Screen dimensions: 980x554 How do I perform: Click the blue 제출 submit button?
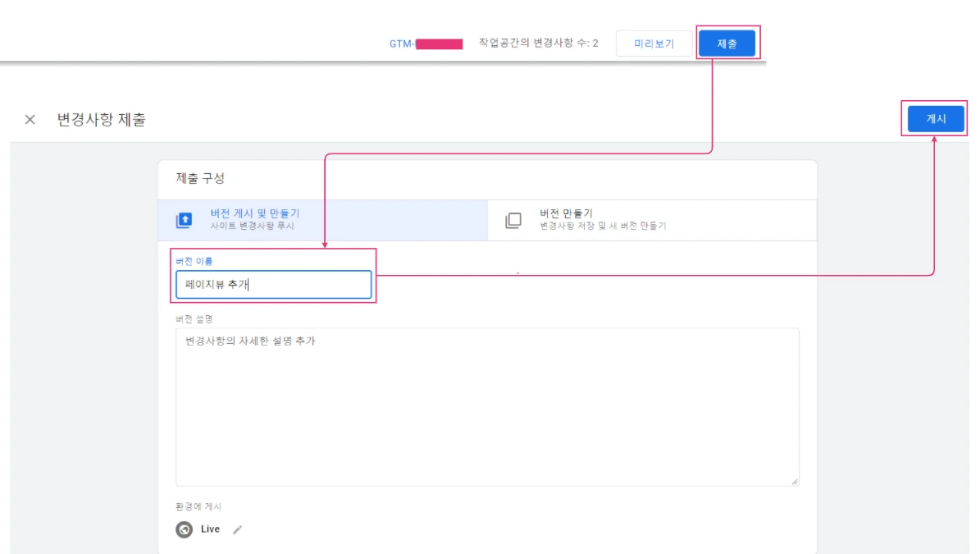727,43
